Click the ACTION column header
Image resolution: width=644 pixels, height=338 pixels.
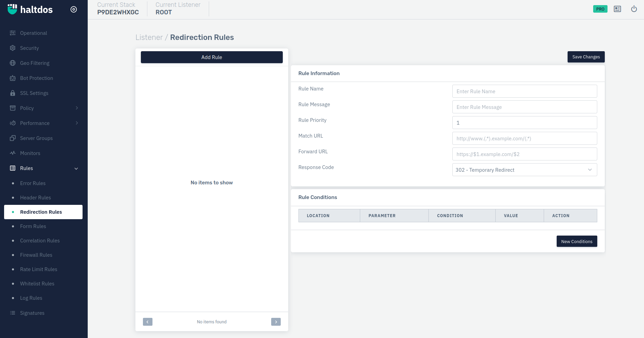571,216
